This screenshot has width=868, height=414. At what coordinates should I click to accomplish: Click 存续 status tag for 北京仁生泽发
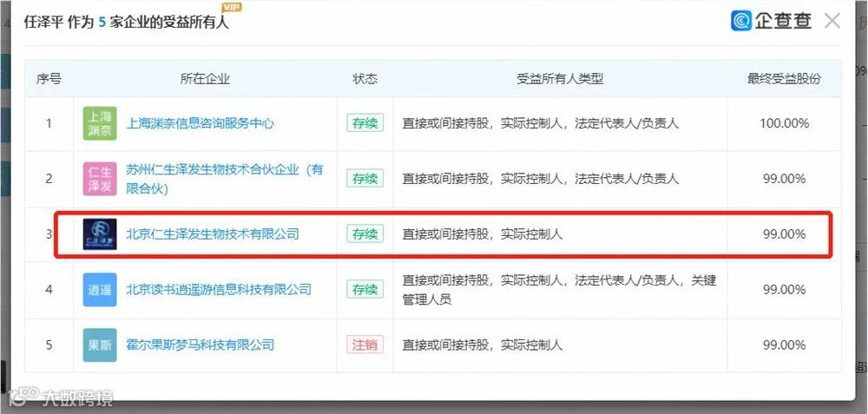[x=365, y=234]
